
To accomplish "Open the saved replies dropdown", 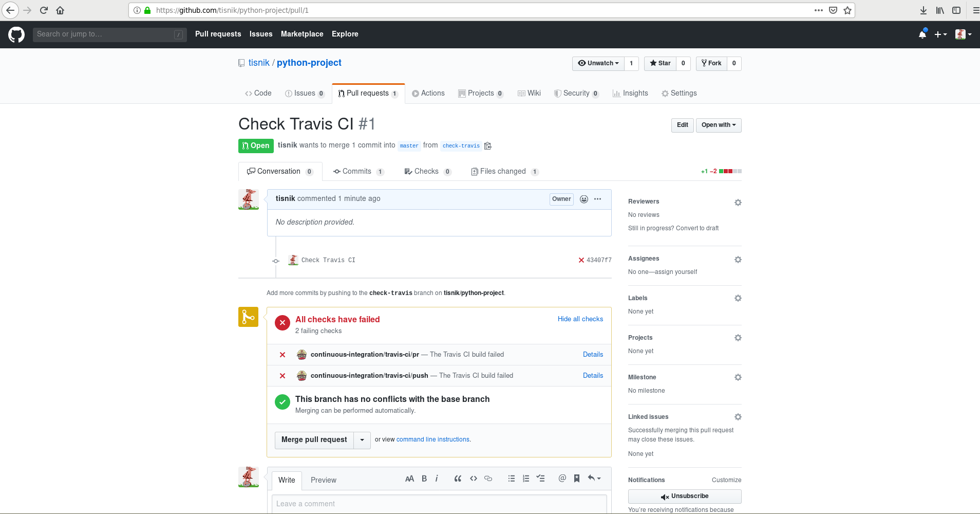I will (594, 479).
